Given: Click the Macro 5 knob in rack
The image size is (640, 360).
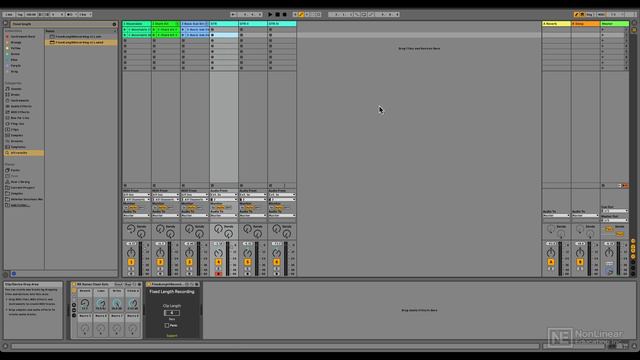Looking at the screenshot, I should tap(84, 329).
